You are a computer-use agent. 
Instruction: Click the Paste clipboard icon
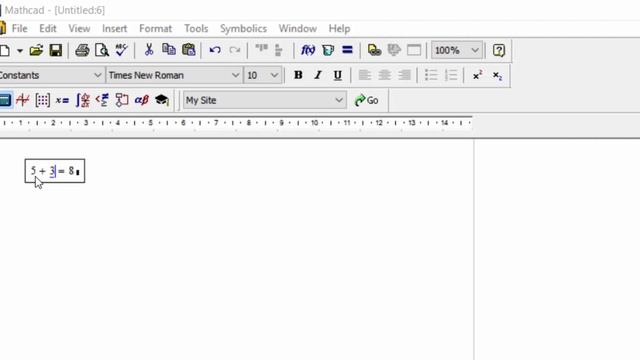point(189,50)
